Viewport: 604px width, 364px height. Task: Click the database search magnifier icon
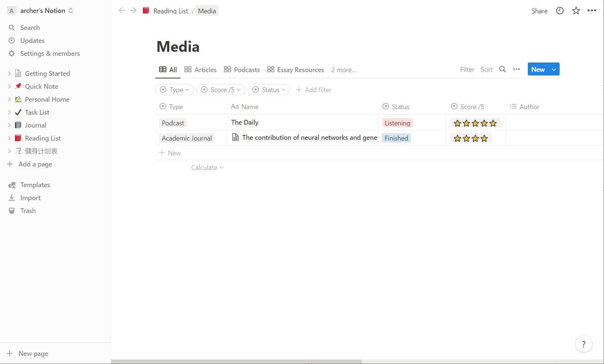502,69
